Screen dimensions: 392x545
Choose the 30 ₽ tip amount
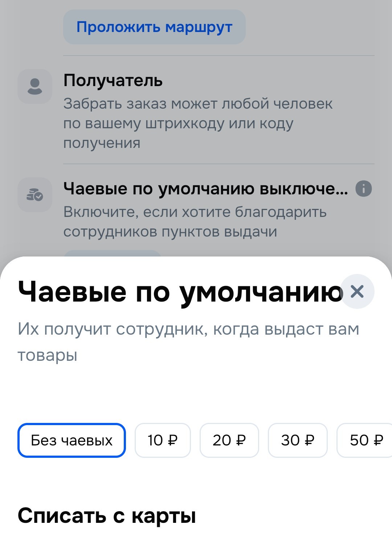[298, 440]
